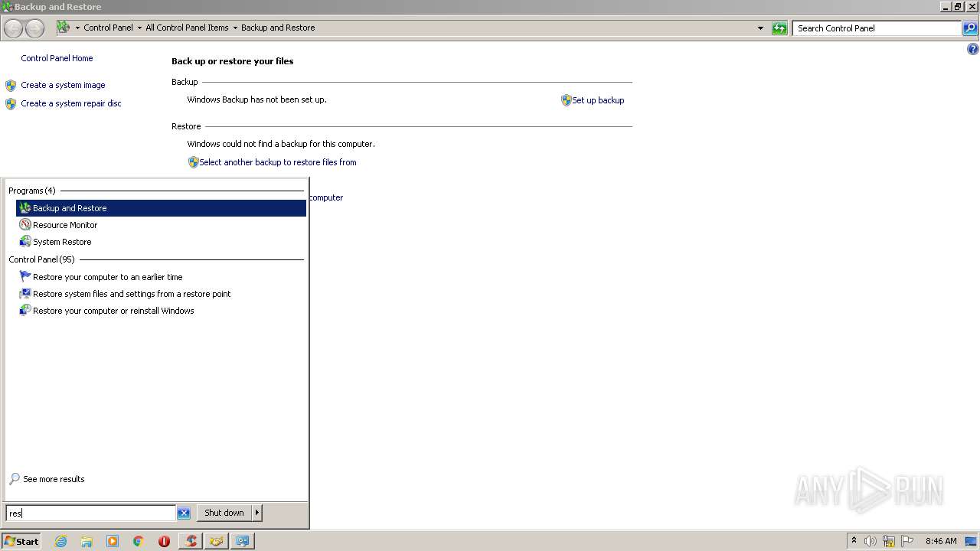Click the Shut down button
Viewport: 980px width, 551px height.
point(224,513)
